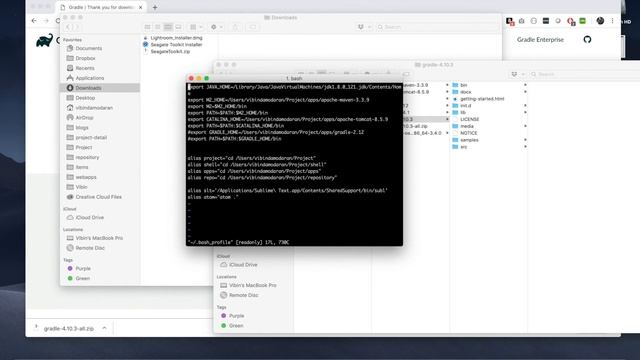The height and width of the screenshot is (360, 640).
Task: Open Chrome profile avatar
Action: (600, 21)
